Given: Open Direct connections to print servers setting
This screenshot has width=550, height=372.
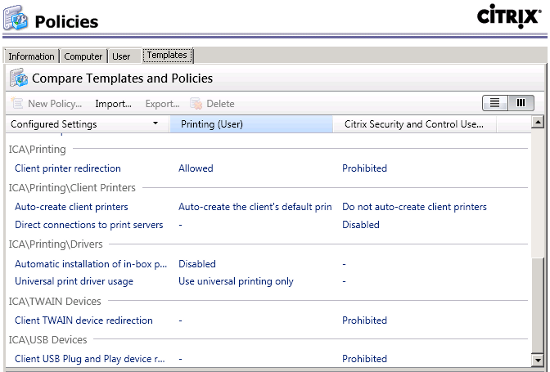Looking at the screenshot, I should pos(89,225).
